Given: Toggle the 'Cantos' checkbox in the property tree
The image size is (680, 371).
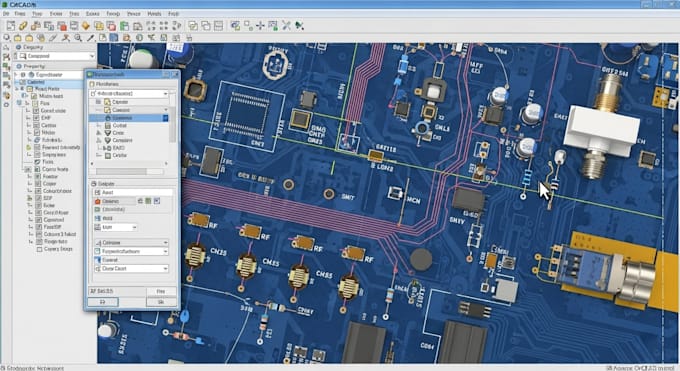Looking at the screenshot, I should click(x=37, y=125).
